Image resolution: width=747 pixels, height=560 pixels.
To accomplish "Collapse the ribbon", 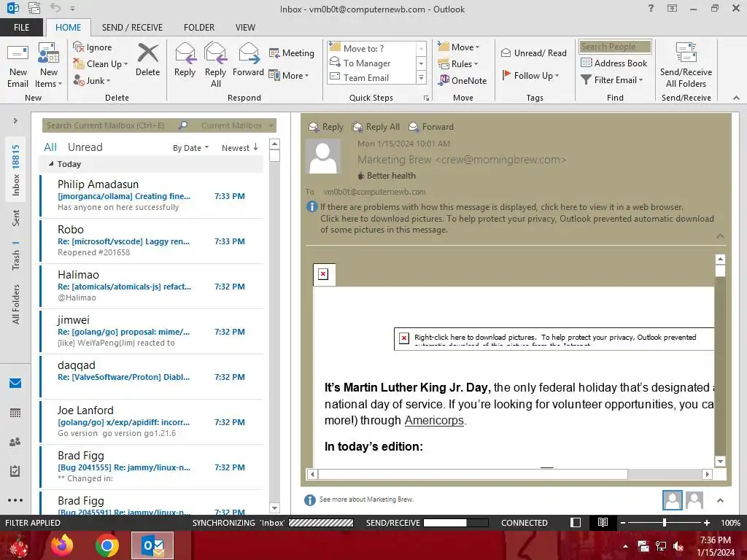I will 736,98.
